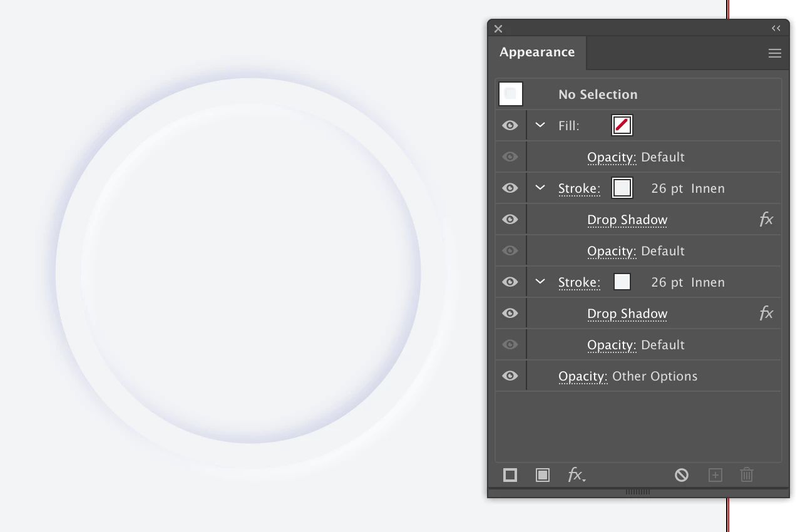
Task: Toggle eye for Opacity under second Stroke
Action: pos(510,345)
